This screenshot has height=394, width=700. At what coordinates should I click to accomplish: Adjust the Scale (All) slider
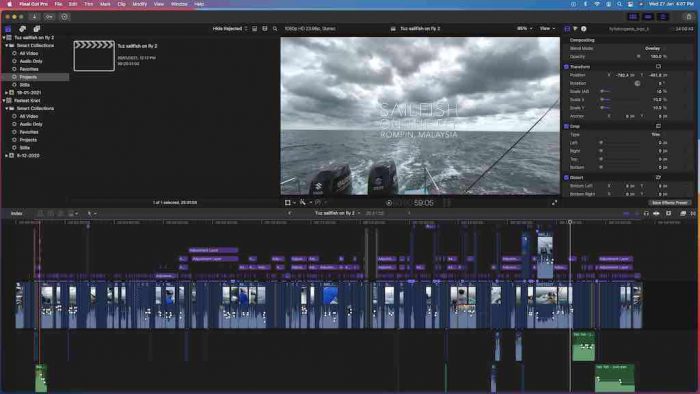(621, 91)
